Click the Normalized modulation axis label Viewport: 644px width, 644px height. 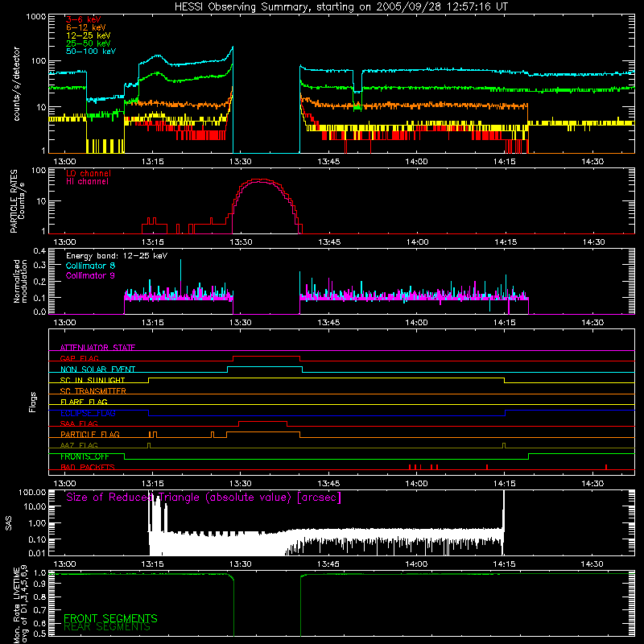click(x=19, y=281)
